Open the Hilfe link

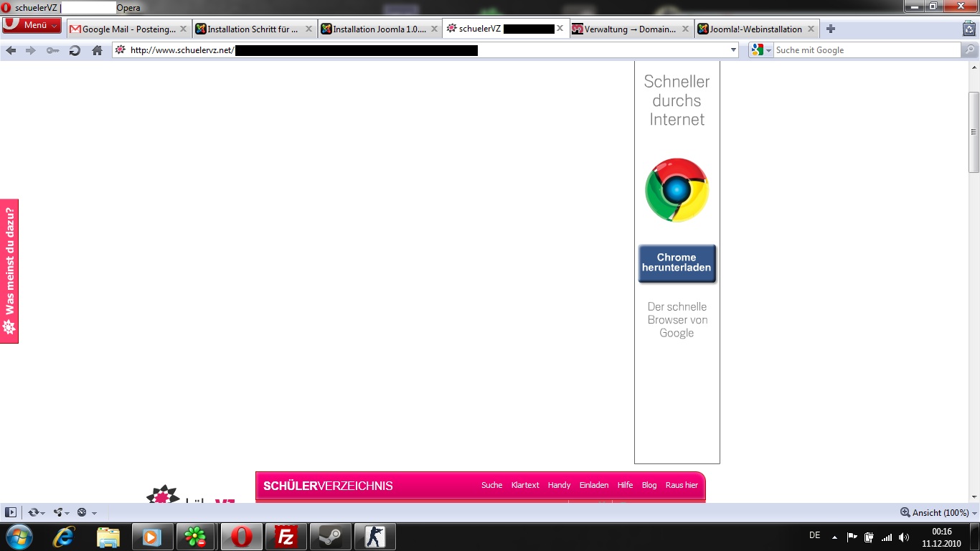[625, 485]
